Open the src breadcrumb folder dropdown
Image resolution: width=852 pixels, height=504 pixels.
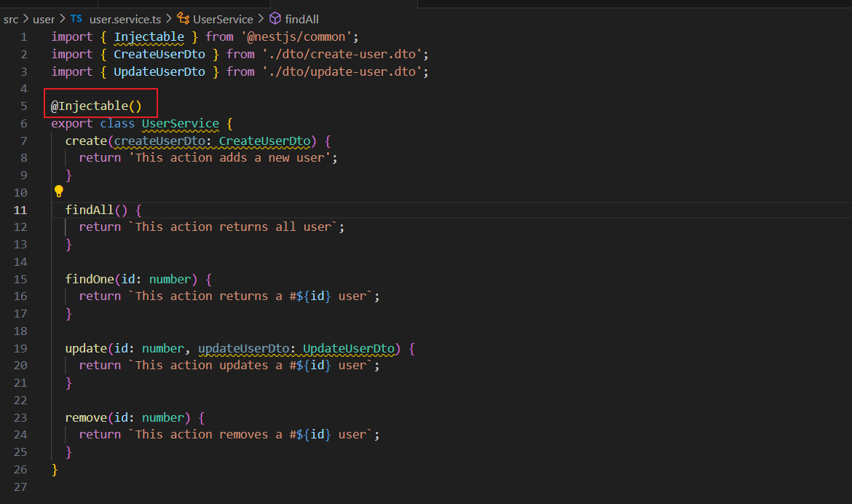point(11,19)
